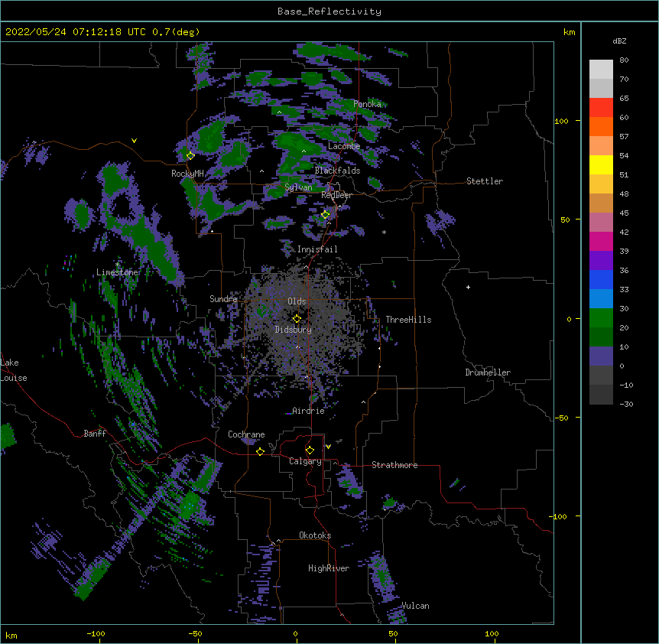Select the Innisfail label
The image size is (659, 644).
pyautogui.click(x=317, y=249)
